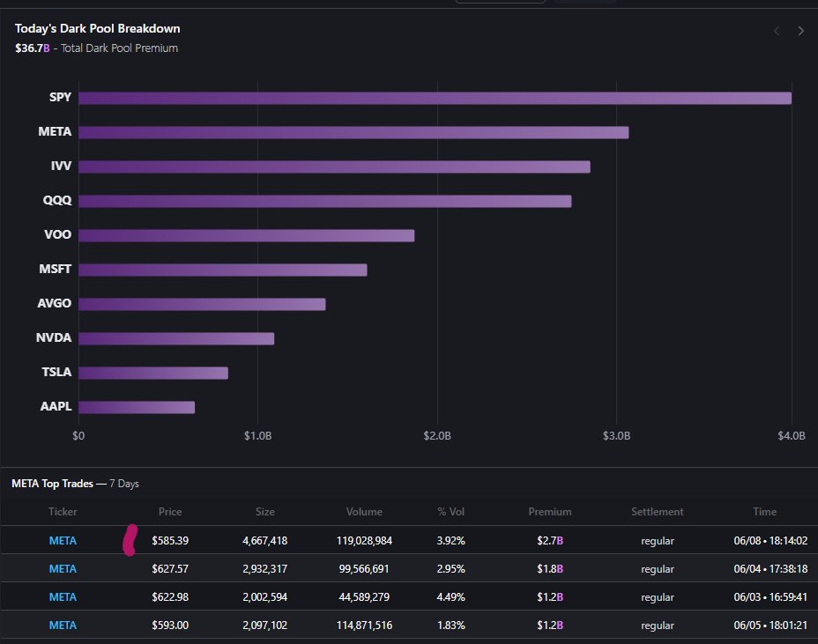Click the Ticker column header
The height and width of the screenshot is (644, 818).
click(x=63, y=512)
